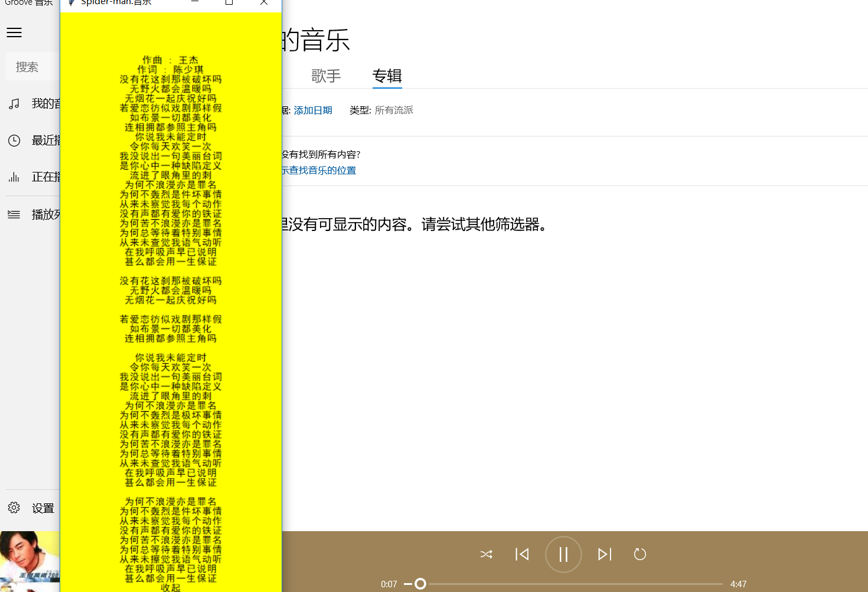The image size is (868, 592).
Task: Open Now Playing via the equalizer bars icon
Action: point(14,177)
